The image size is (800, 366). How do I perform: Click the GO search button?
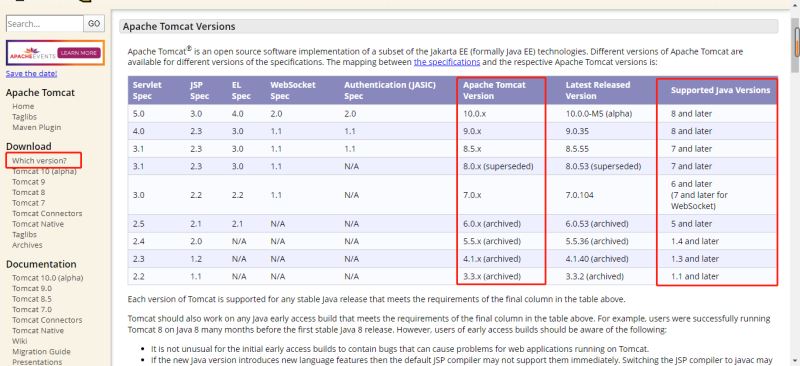[94, 23]
